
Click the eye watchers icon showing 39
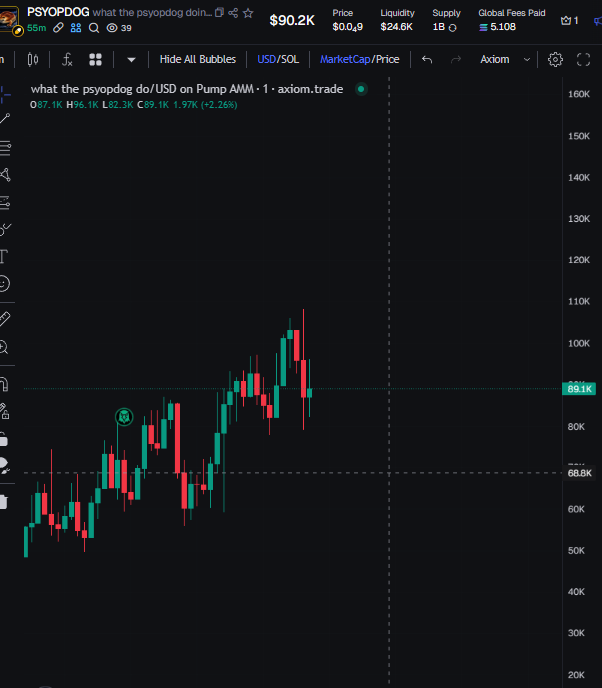(119, 28)
